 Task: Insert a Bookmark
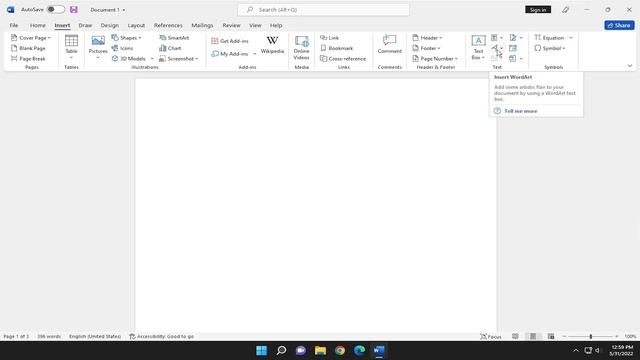click(x=337, y=48)
